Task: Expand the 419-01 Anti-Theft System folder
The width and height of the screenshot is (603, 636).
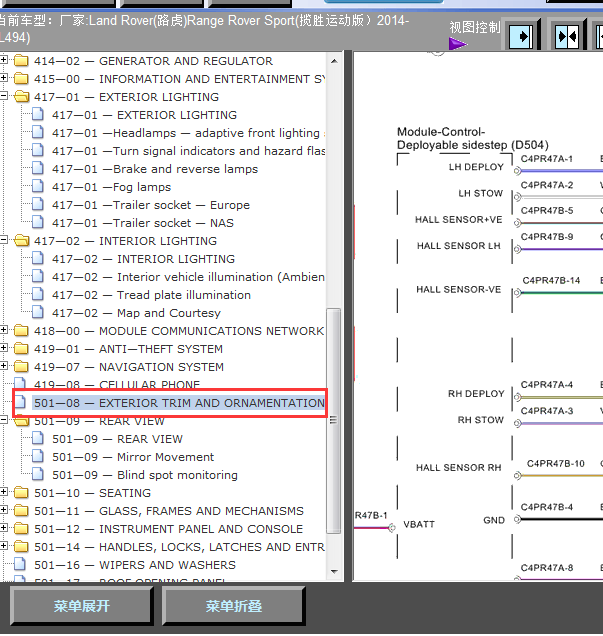Action: (4, 348)
